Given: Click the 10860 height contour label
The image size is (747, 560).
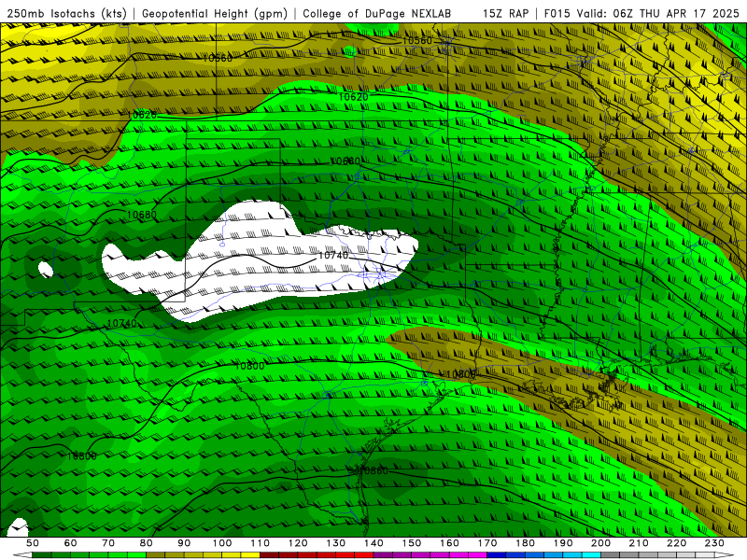Looking at the screenshot, I should [374, 470].
